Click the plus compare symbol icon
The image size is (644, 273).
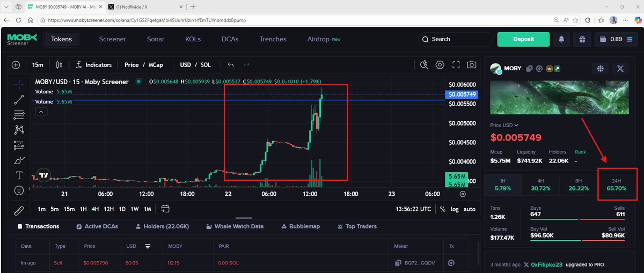coord(16,65)
